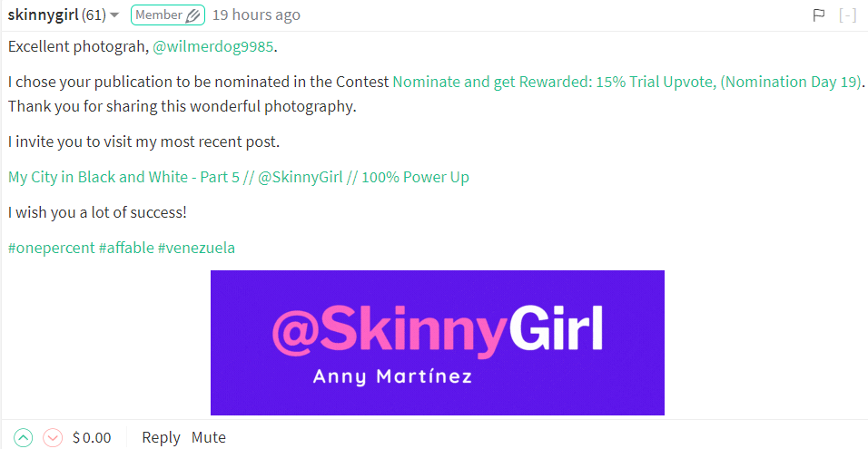Click the reputation score (61)

pos(94,15)
